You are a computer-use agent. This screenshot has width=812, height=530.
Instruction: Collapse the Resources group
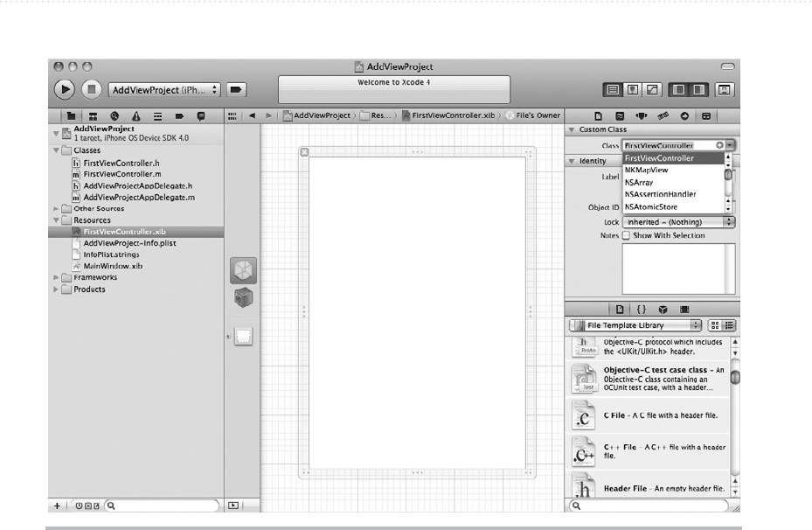[x=55, y=220]
